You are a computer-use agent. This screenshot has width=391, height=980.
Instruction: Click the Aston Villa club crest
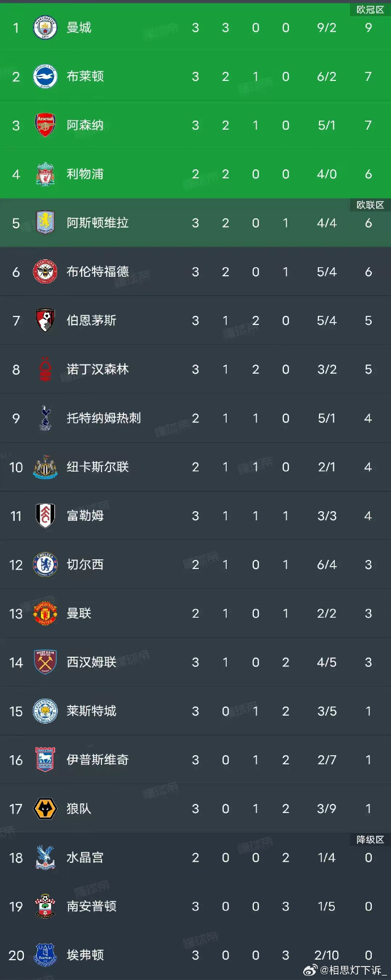pyautogui.click(x=45, y=223)
